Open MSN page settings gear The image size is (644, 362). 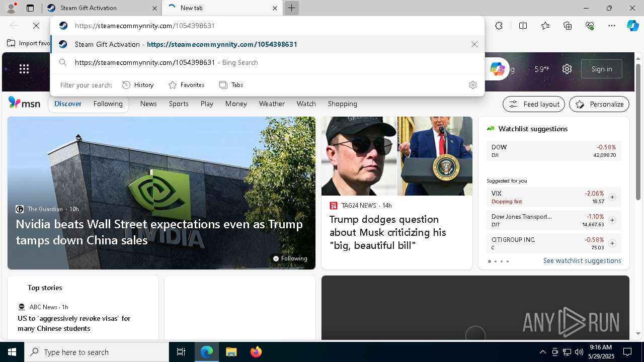coord(567,69)
